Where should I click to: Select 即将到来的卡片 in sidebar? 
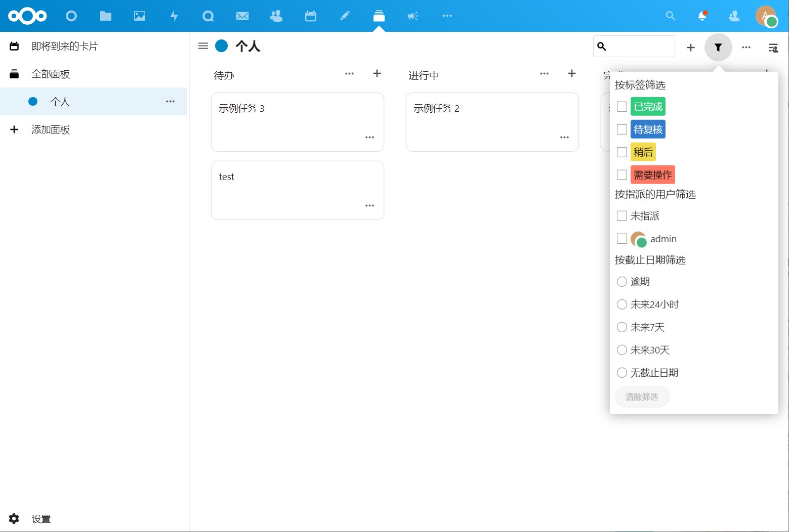[x=64, y=47]
